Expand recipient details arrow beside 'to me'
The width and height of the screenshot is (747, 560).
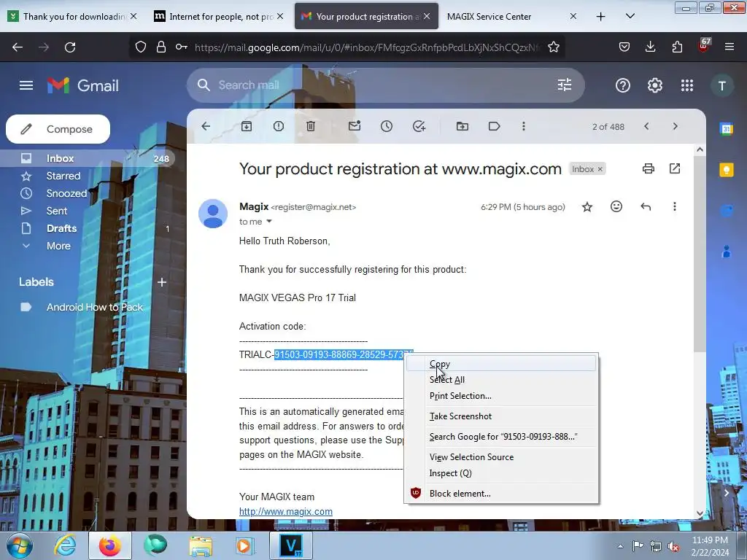pyautogui.click(x=269, y=222)
